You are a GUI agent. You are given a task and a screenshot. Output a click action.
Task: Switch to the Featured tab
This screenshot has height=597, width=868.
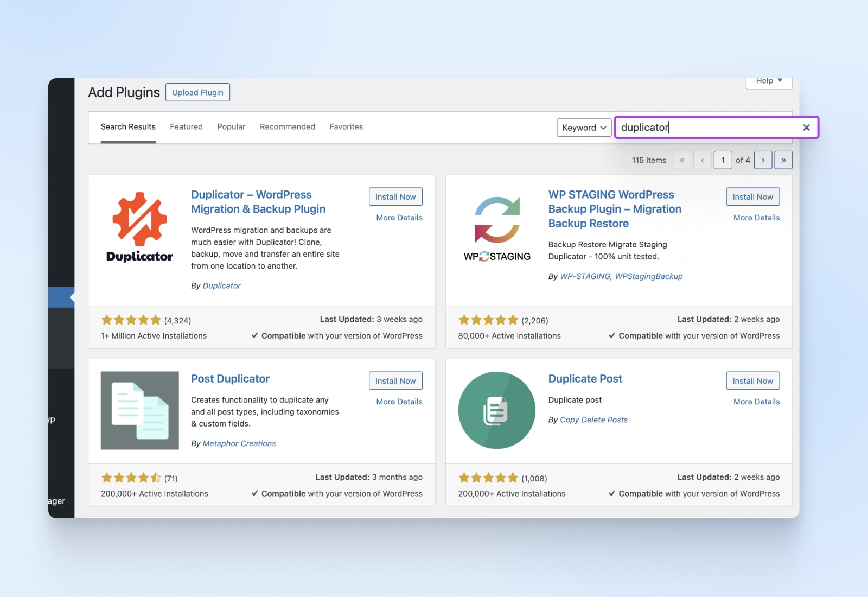186,126
